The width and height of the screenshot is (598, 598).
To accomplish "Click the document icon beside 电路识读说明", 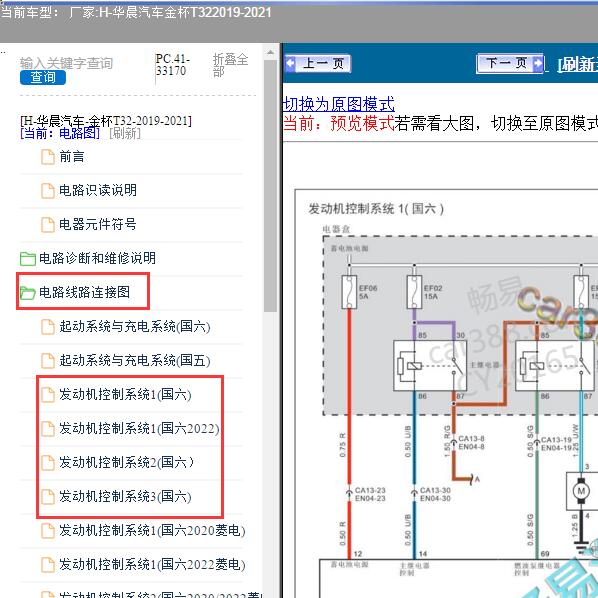I will [x=48, y=191].
